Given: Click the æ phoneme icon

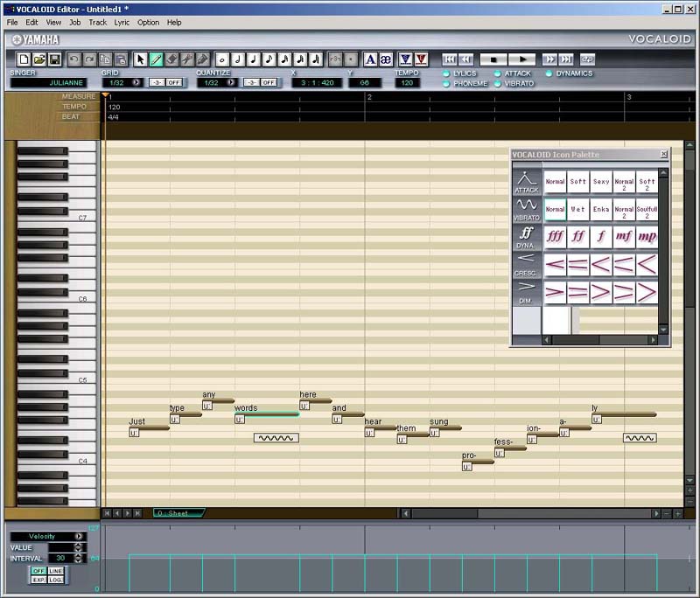Looking at the screenshot, I should [x=386, y=59].
